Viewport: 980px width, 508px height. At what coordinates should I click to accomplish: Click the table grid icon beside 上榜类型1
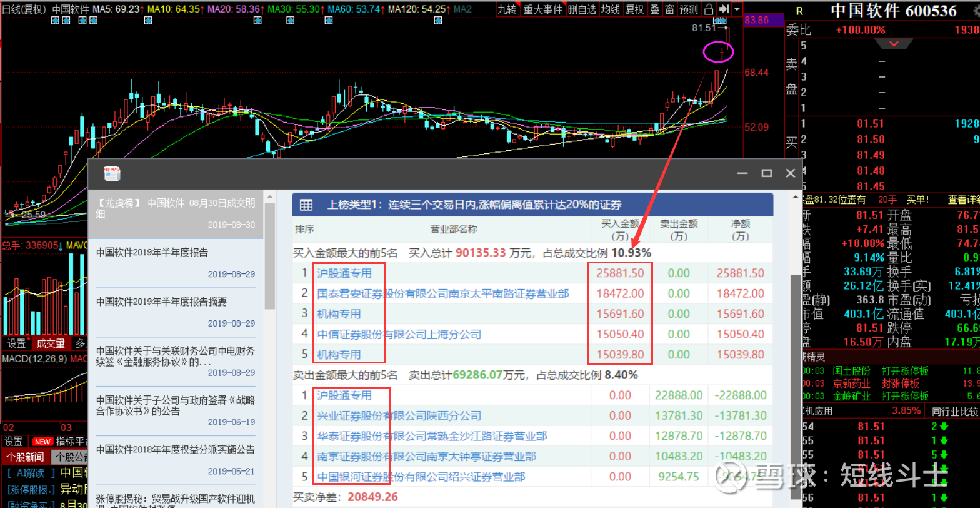click(306, 205)
